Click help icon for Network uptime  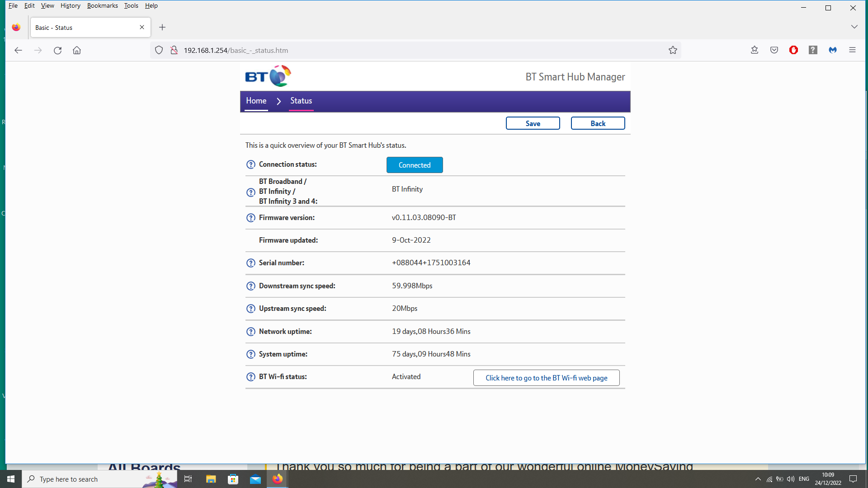pos(251,332)
